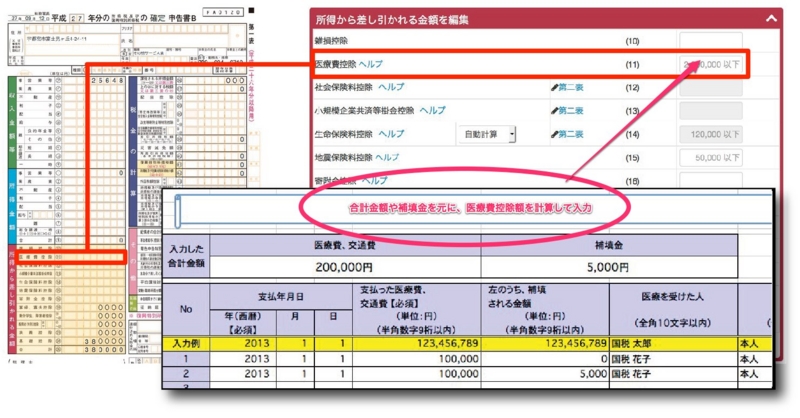Click the 医療を受けた人 column header
Image resolution: width=800 pixels, height=418 pixels.
pos(673,309)
